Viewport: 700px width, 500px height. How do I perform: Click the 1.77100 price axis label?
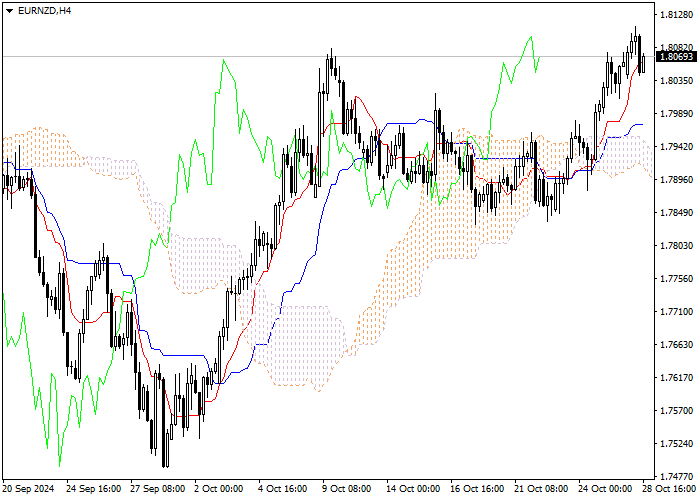677,312
